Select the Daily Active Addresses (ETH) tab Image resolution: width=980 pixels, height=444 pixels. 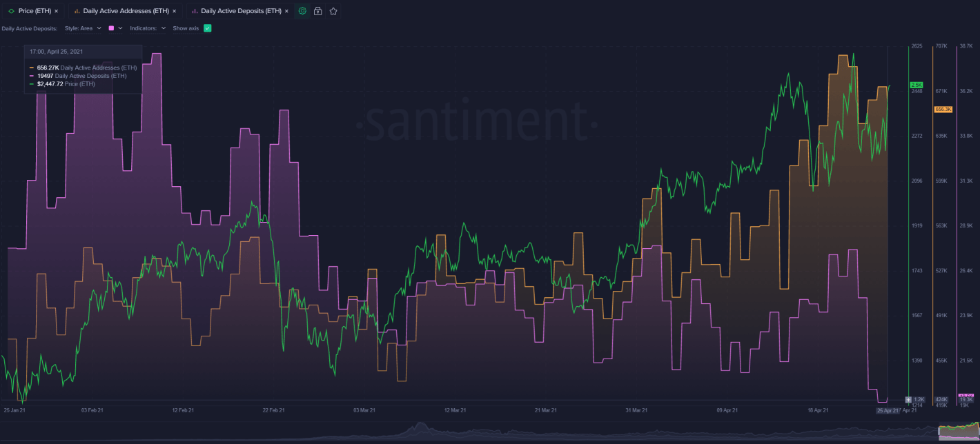[125, 11]
